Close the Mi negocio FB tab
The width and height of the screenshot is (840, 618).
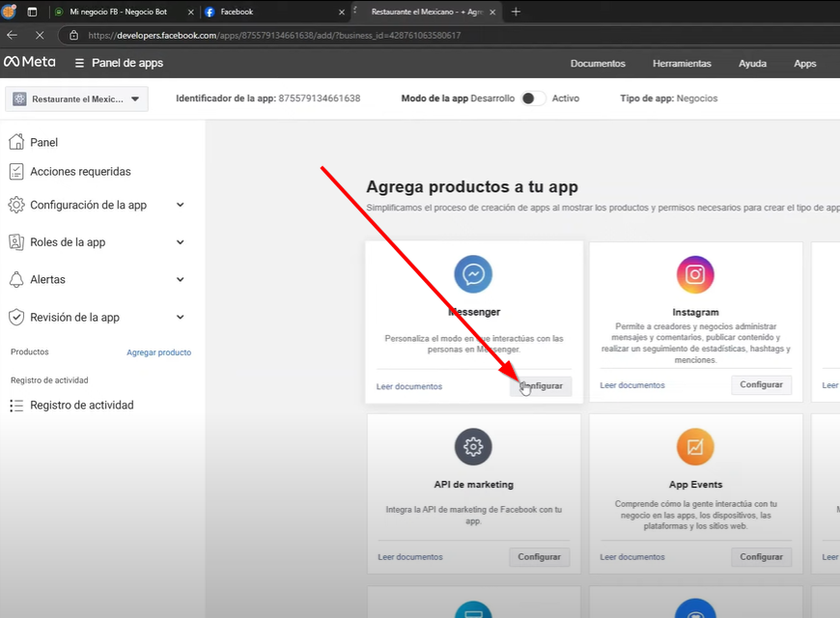pos(191,12)
